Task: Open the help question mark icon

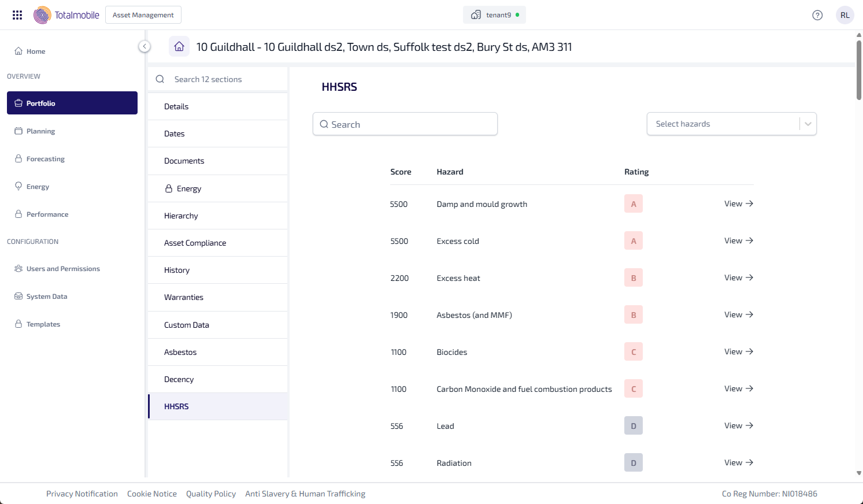Action: tap(817, 15)
